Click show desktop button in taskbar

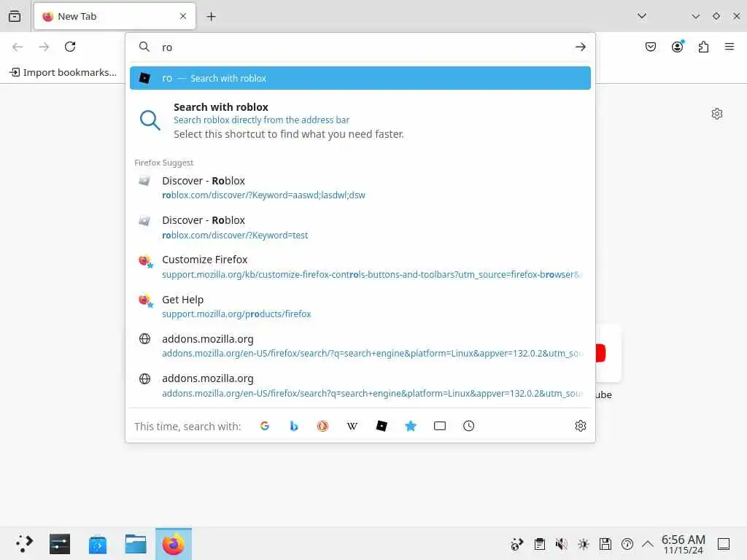[x=724, y=544]
